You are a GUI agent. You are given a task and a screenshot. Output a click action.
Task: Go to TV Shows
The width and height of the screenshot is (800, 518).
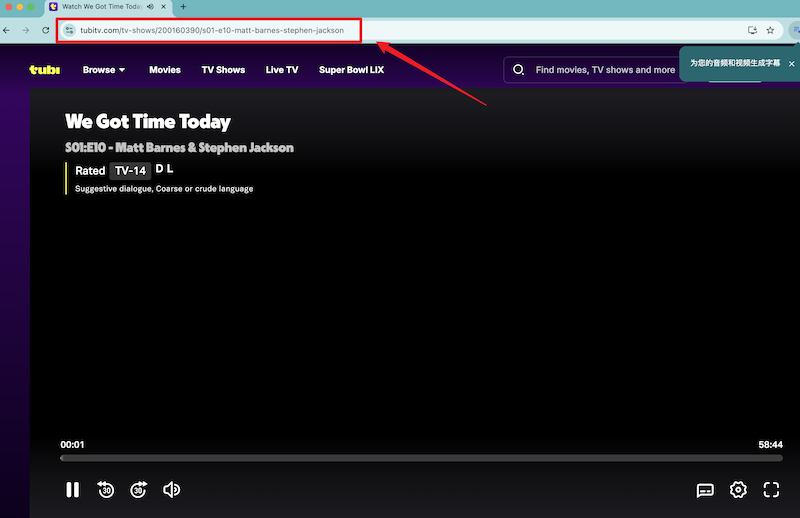coord(223,70)
